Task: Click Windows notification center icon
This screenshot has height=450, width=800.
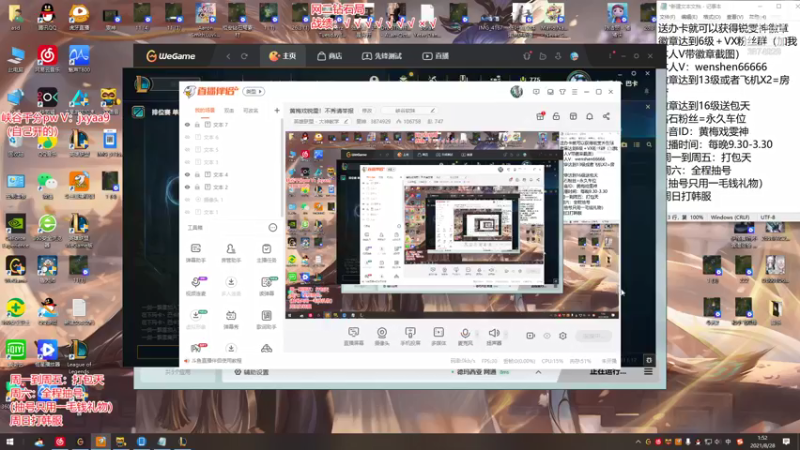Action: 786,441
